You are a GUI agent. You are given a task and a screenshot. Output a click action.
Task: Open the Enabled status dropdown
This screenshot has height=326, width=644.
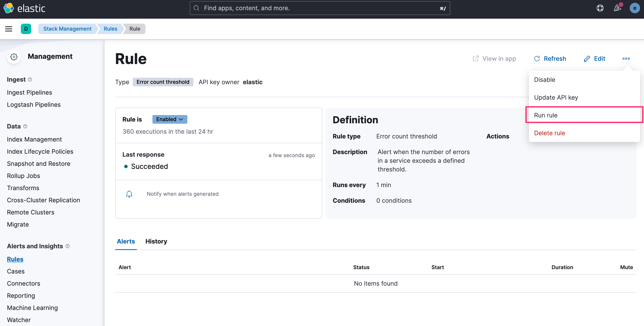coord(170,119)
